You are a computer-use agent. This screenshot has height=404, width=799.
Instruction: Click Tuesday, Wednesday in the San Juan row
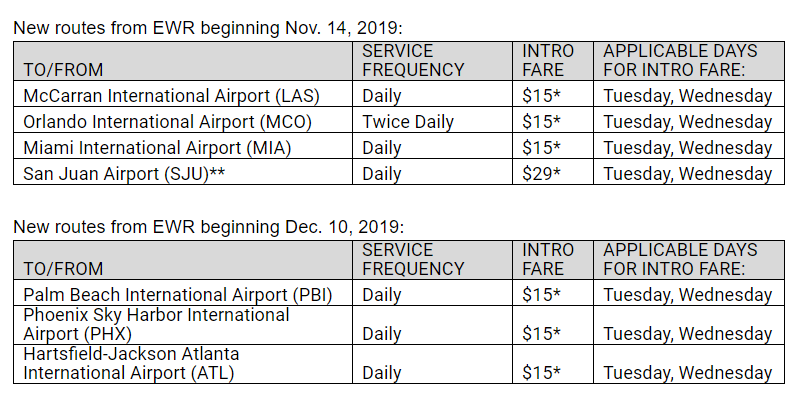coord(687,173)
